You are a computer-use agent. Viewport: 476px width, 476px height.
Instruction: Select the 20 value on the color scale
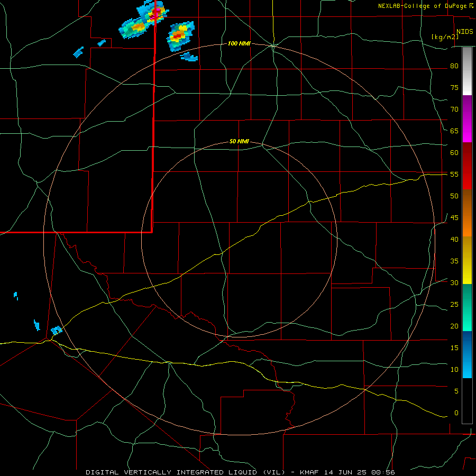[454, 326]
